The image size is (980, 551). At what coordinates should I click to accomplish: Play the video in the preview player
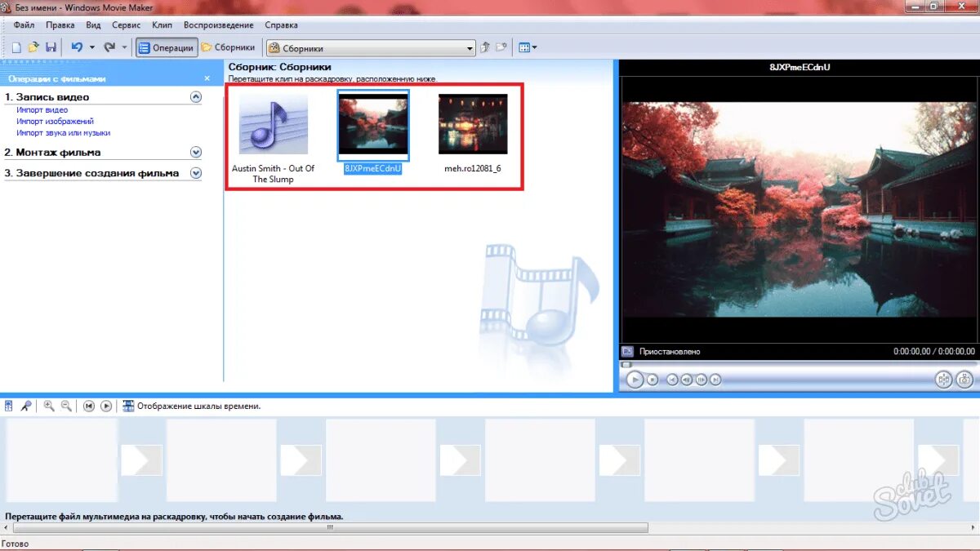[634, 379]
